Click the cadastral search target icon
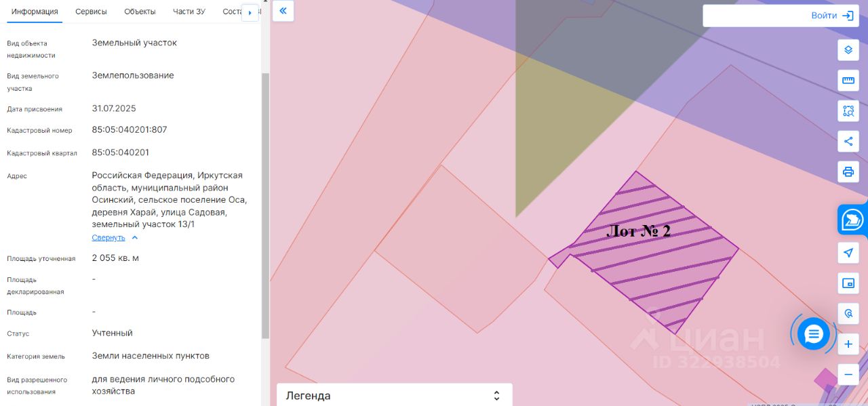This screenshot has width=868, height=406. point(848,314)
